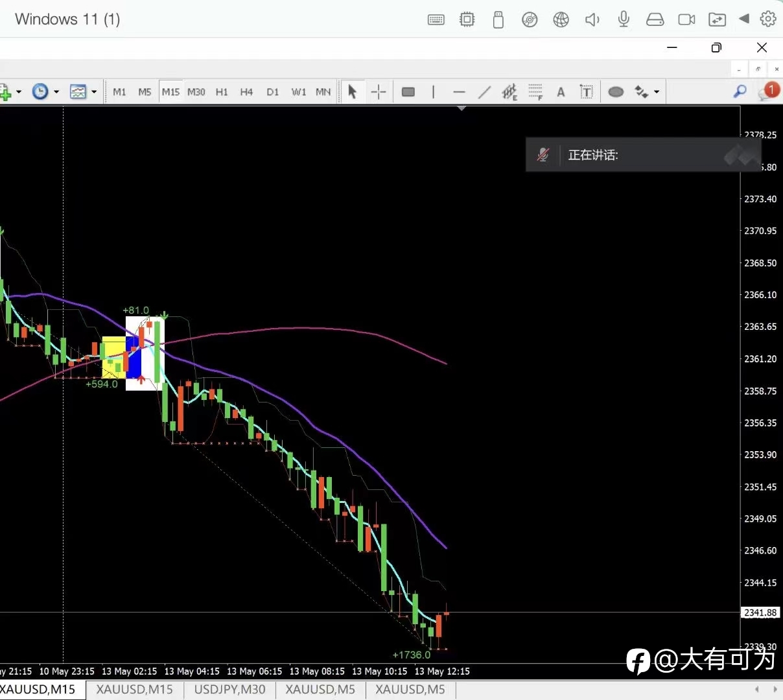
Task: Click the yellow highlighted chart rectangle
Action: tap(113, 358)
